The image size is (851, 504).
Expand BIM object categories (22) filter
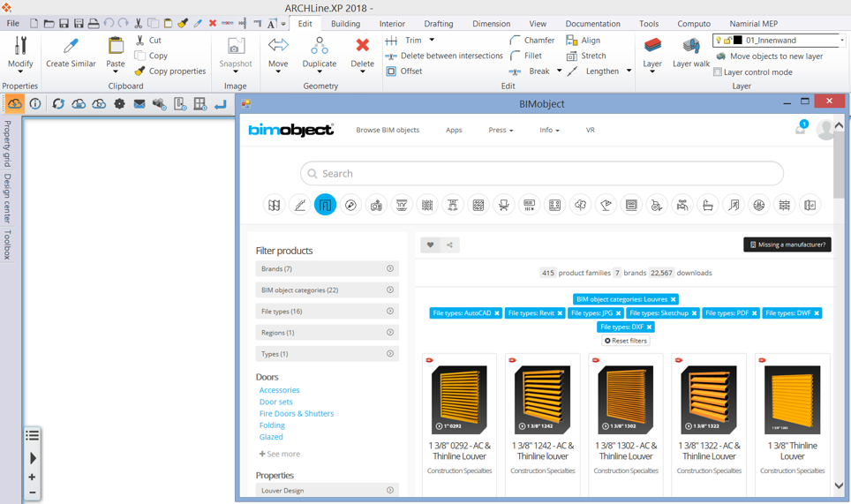pos(328,290)
